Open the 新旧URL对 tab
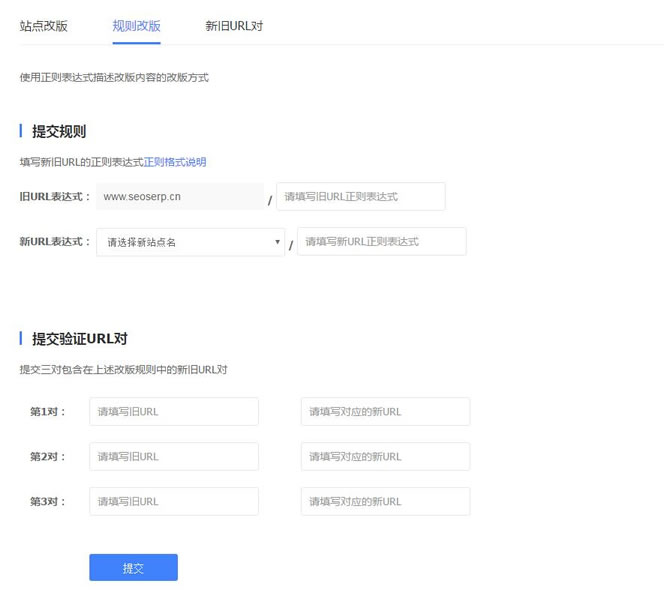The height and width of the screenshot is (608, 664). click(x=234, y=26)
